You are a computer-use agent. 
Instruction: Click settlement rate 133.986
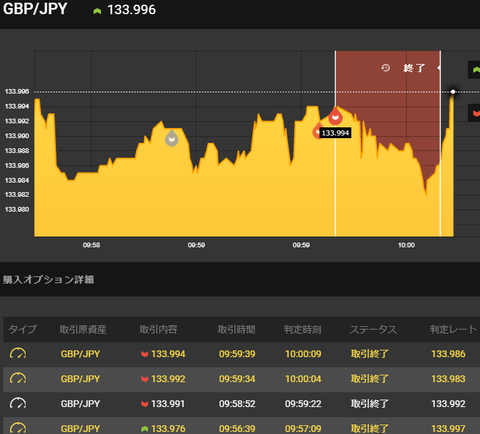coord(448,354)
